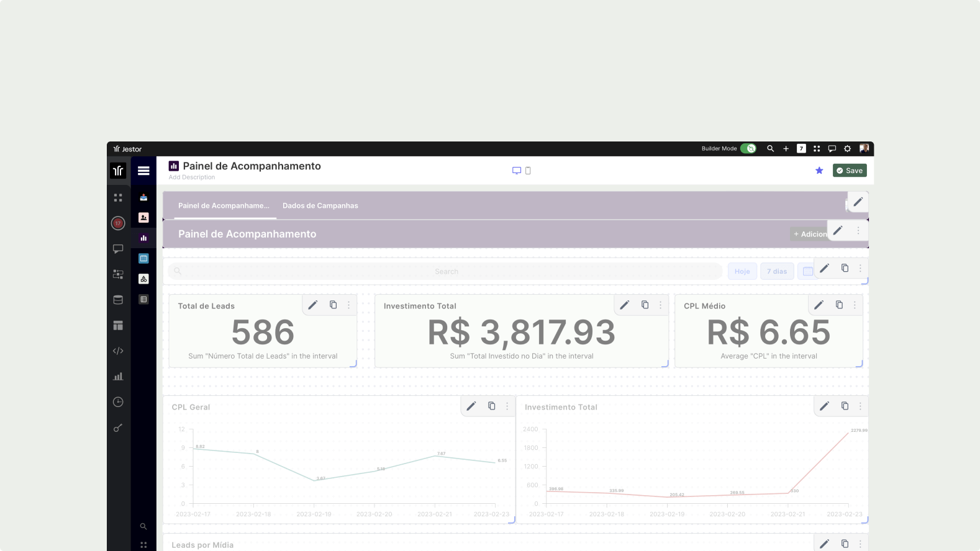
Task: Click into the Search filter field
Action: click(445, 271)
